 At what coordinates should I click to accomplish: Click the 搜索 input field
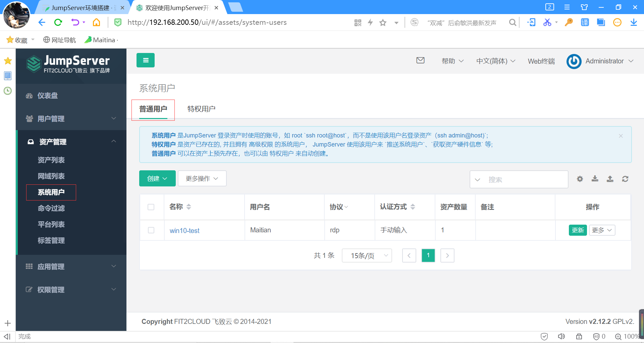[x=526, y=180]
